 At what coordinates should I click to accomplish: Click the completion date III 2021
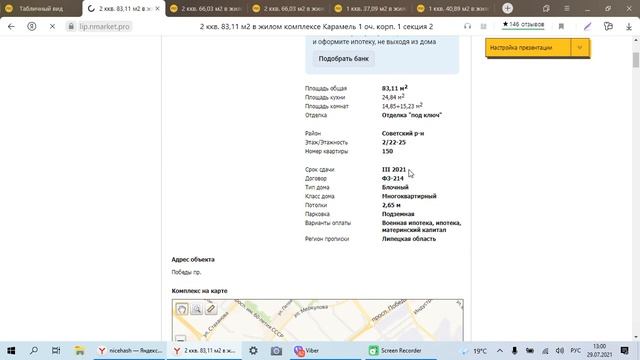click(394, 169)
